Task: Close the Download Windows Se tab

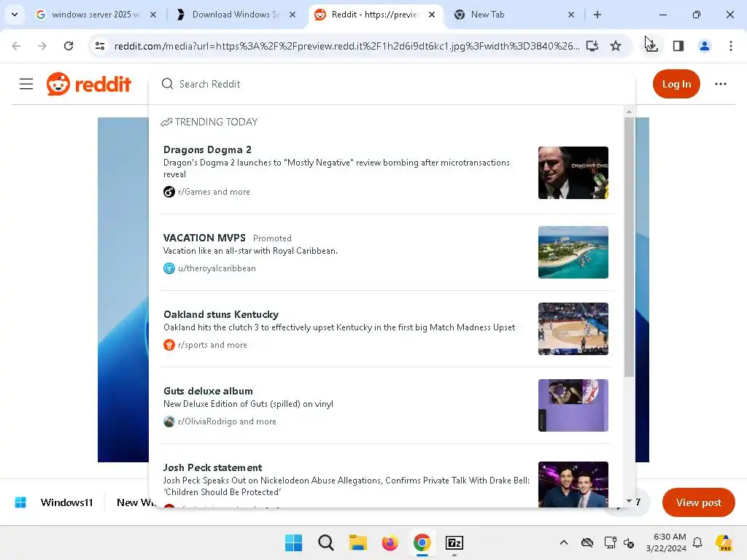Action: (293, 15)
